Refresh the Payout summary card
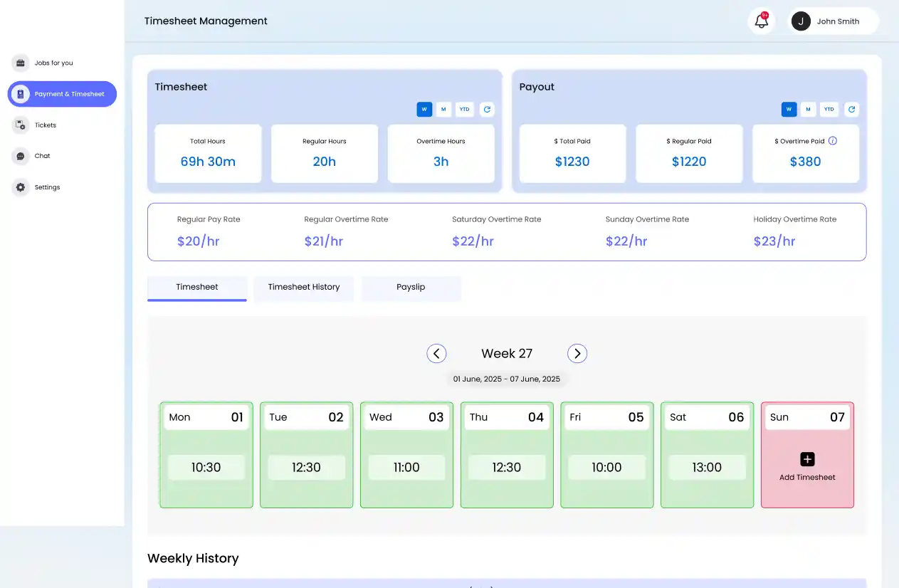The height and width of the screenshot is (588, 899). click(851, 110)
